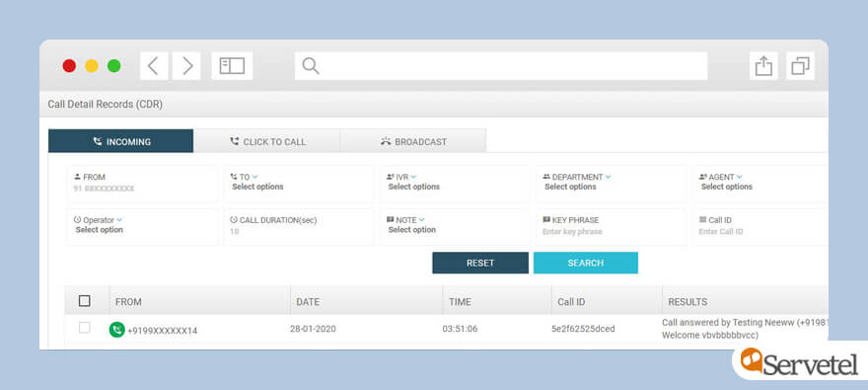Open the TO select options dropdown
The width and height of the screenshot is (868, 390).
tap(298, 184)
